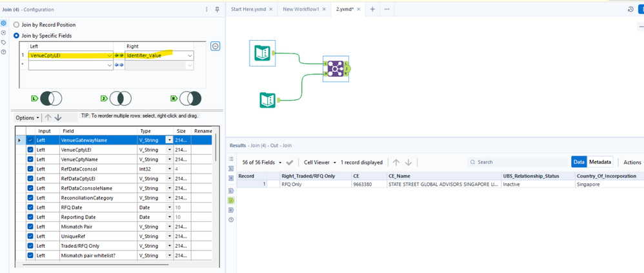
Task: Click the fields checkmark apply icon
Action: coord(290,163)
